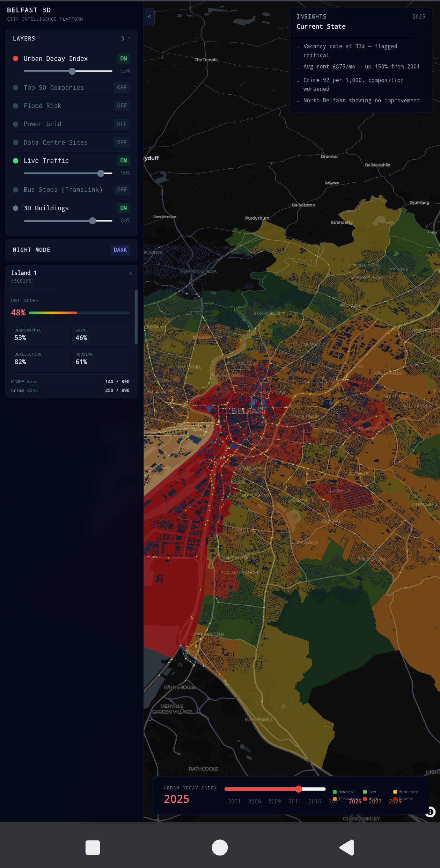Adjust the Live Traffic opacity slider

pyautogui.click(x=68, y=173)
